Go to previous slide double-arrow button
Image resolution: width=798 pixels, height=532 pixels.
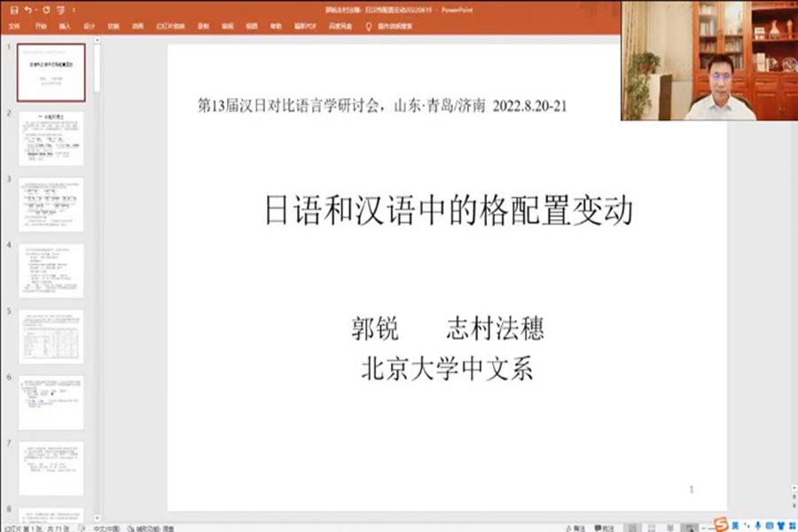794,497
